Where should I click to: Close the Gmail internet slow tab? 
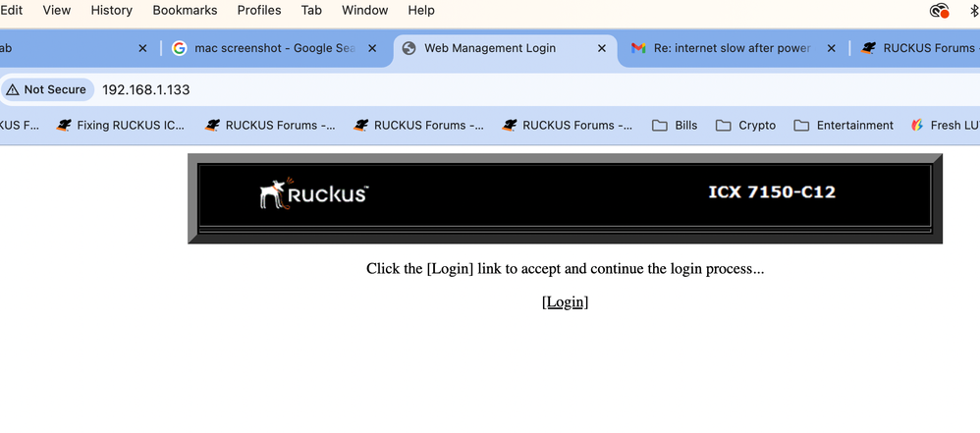pos(832,48)
